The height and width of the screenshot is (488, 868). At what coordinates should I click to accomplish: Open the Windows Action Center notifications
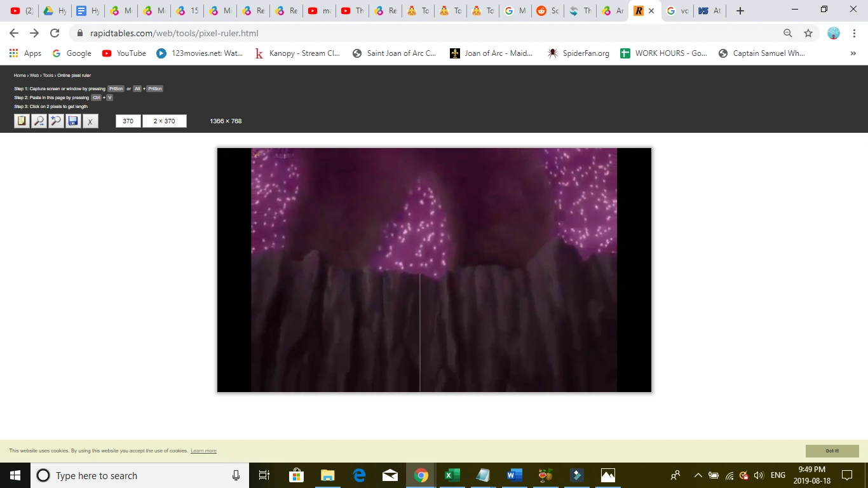click(847, 475)
